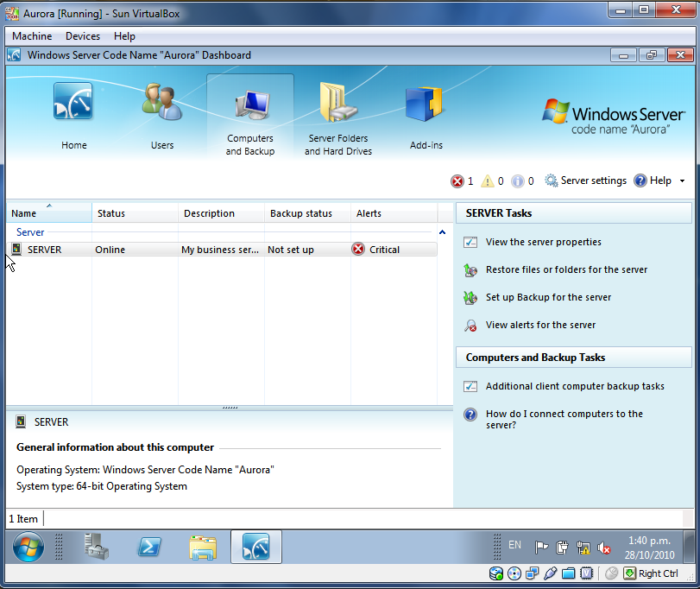This screenshot has width=700, height=589.
Task: Open the Devices menu in VirtualBox
Action: point(83,36)
